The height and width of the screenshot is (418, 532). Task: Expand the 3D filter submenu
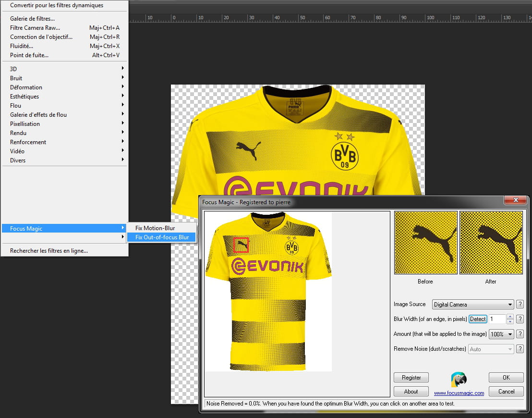point(64,69)
